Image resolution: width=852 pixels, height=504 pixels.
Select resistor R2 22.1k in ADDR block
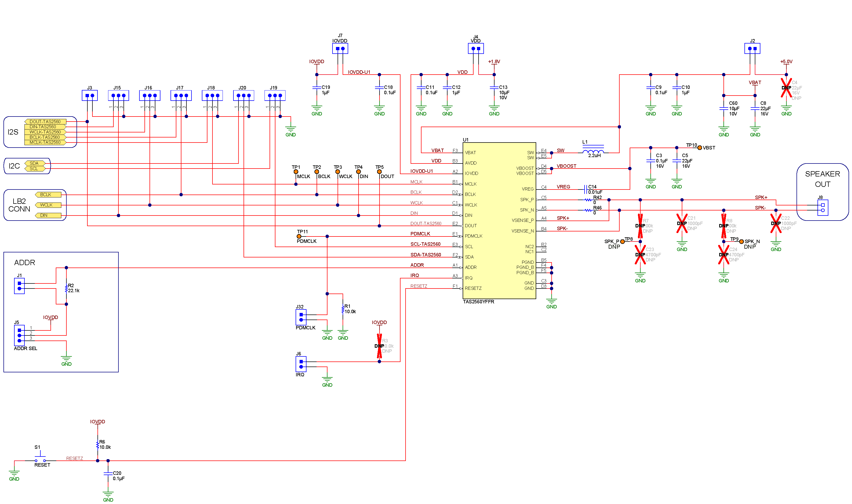66,288
